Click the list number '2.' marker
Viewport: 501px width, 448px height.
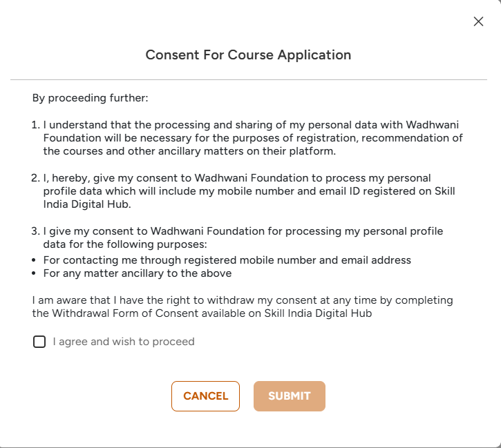point(36,178)
